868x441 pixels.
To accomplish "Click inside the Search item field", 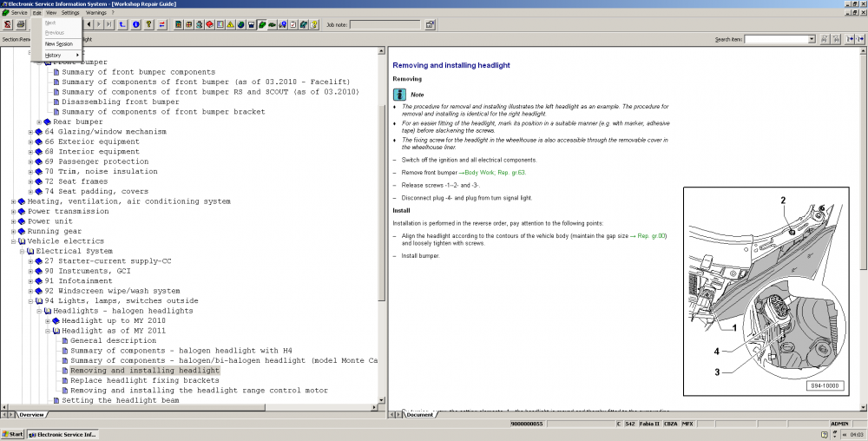I will point(775,39).
